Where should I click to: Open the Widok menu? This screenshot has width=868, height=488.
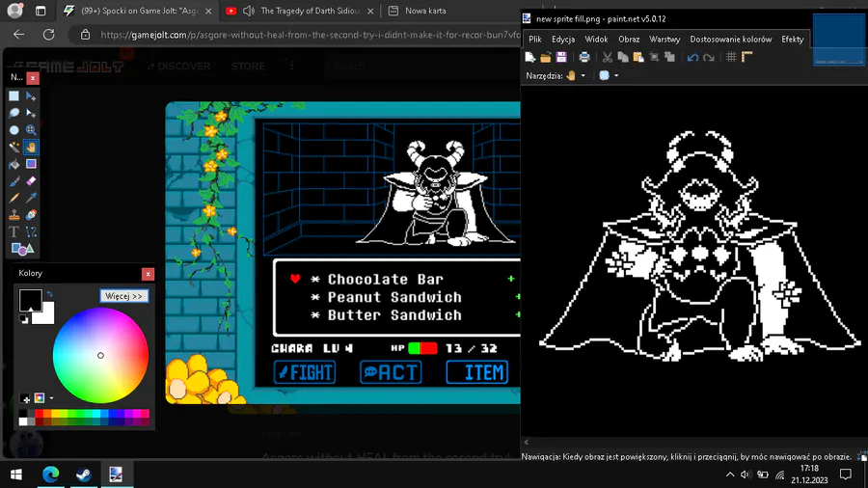(596, 40)
